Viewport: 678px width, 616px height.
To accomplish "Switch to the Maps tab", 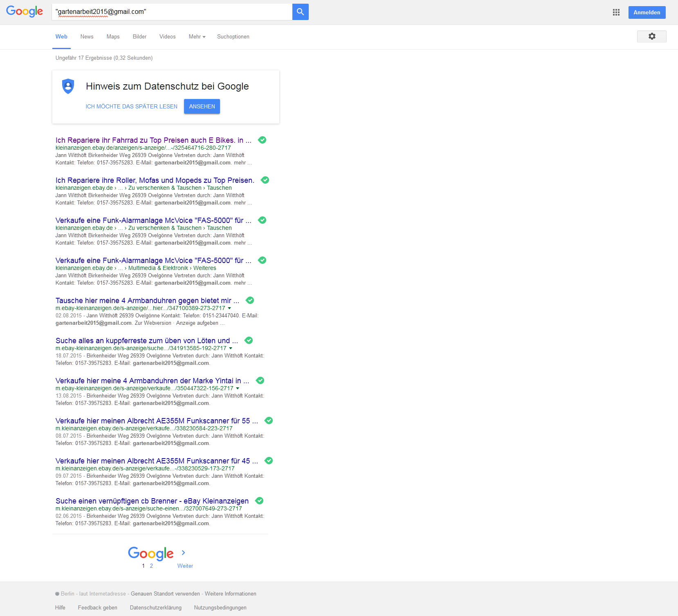I will [x=113, y=37].
